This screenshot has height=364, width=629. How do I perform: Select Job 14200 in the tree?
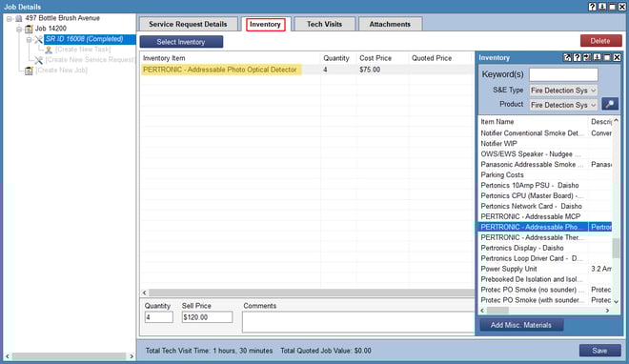[51, 29]
